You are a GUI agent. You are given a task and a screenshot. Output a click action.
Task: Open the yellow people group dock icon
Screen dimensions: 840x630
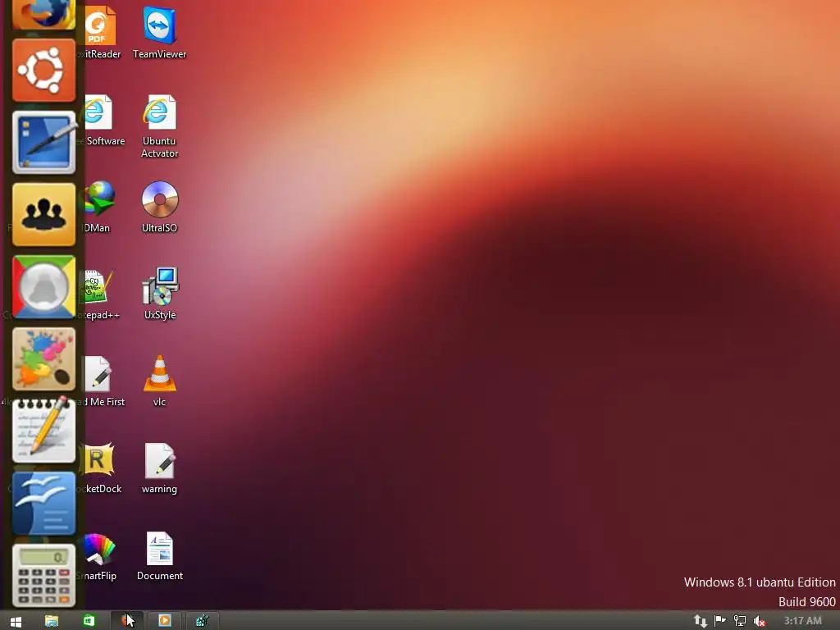(x=44, y=215)
